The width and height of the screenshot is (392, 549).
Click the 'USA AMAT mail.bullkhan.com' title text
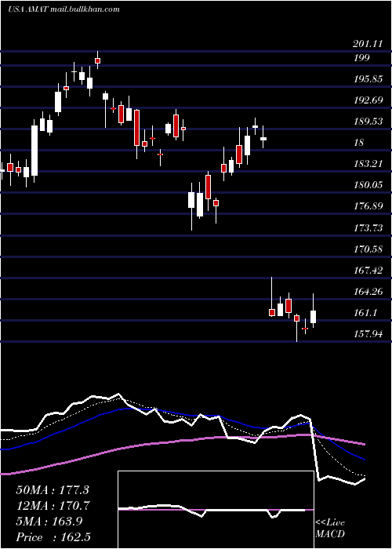64,9
